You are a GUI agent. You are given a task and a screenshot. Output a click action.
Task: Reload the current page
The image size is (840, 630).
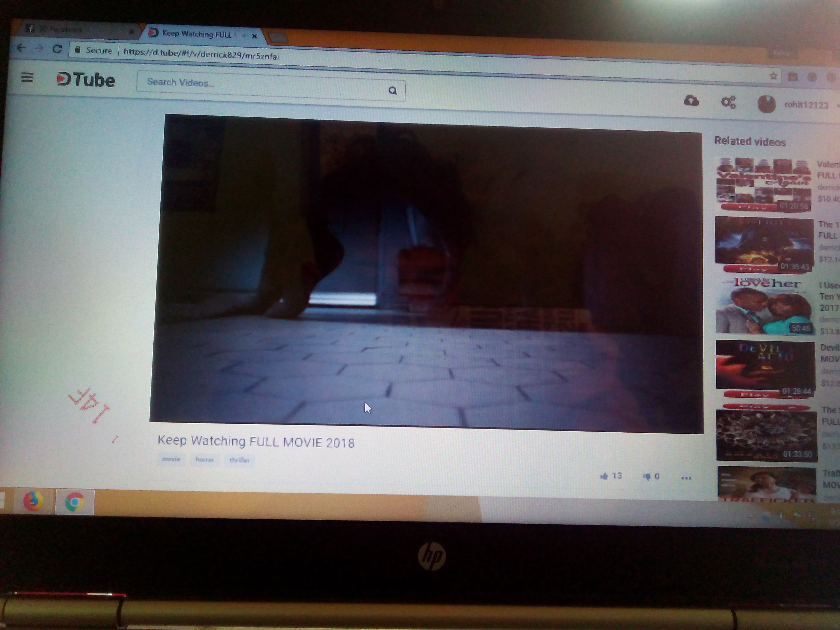pyautogui.click(x=57, y=49)
